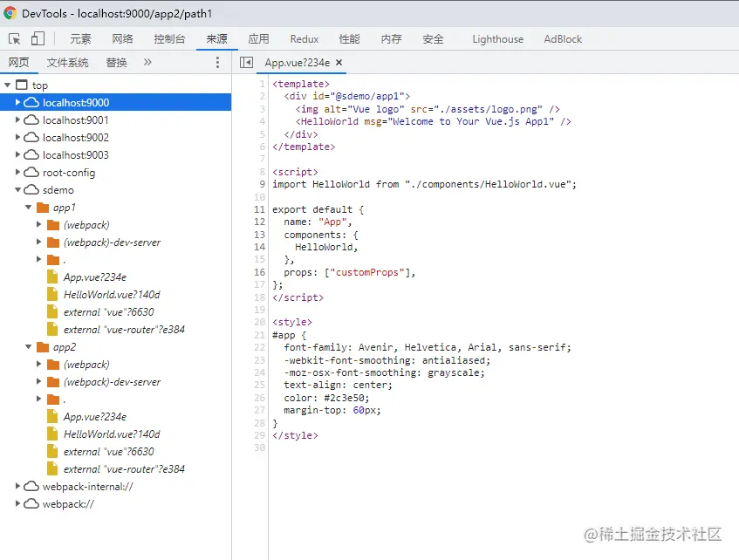The width and height of the screenshot is (739, 560).
Task: Open HelloWorld.vue?140d under app2
Action: click(x=112, y=434)
